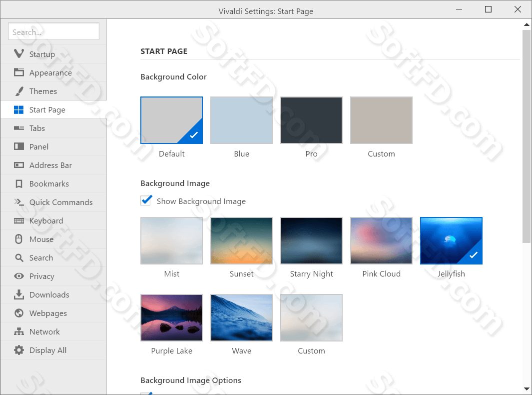This screenshot has height=395, width=532.
Task: Select the Starry Night background image
Action: (312, 241)
